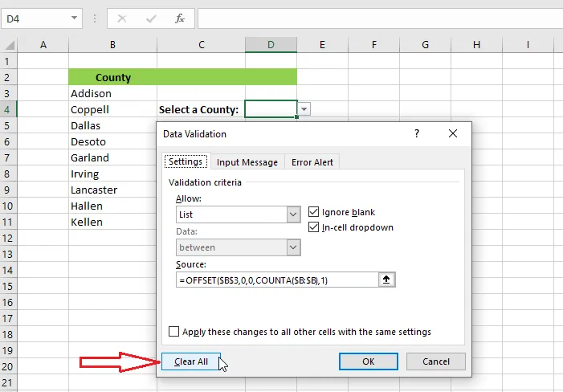Switch to the Settings tab
Viewport: 563px width, 392px height.
point(186,161)
